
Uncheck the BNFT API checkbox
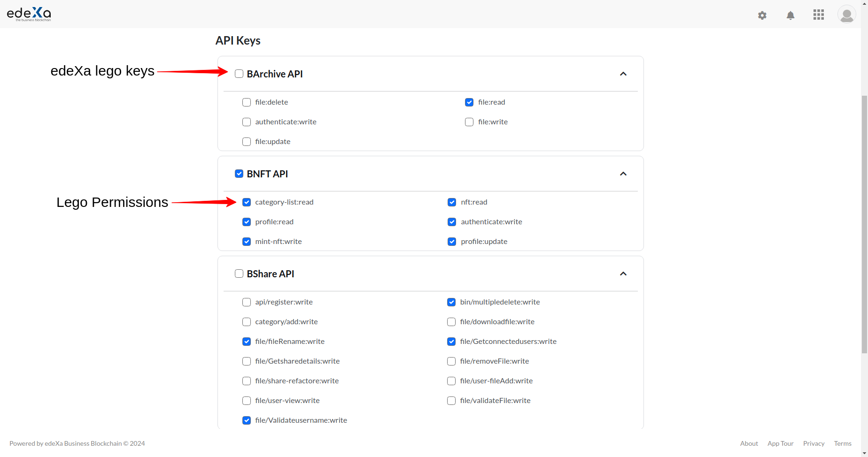pos(239,174)
